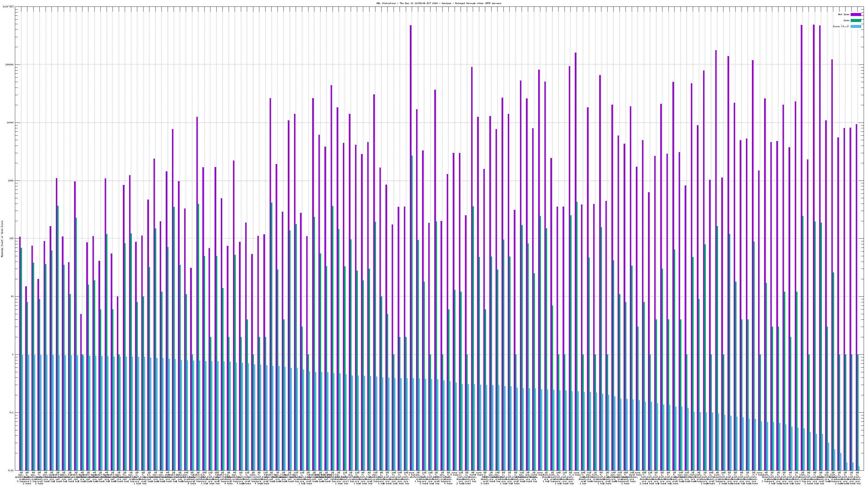Click the blue Score (0..1) legend swatch
The height and width of the screenshot is (488, 868).
(856, 26)
